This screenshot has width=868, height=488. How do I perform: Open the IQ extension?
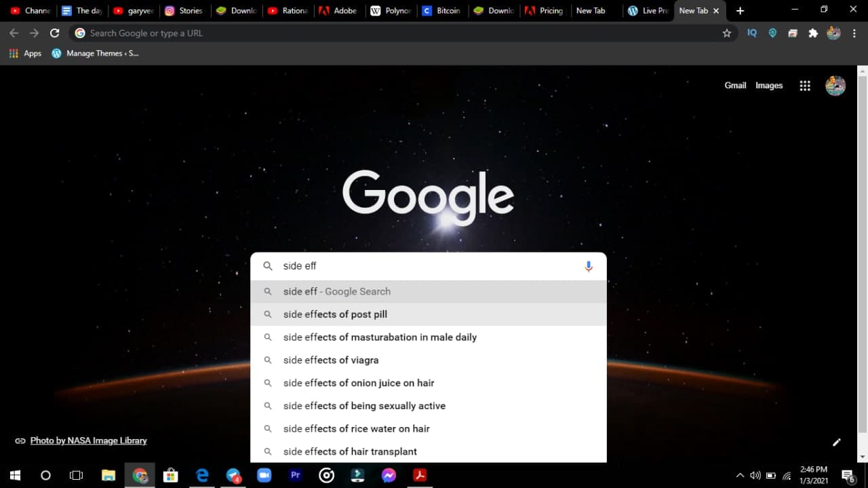tap(752, 33)
